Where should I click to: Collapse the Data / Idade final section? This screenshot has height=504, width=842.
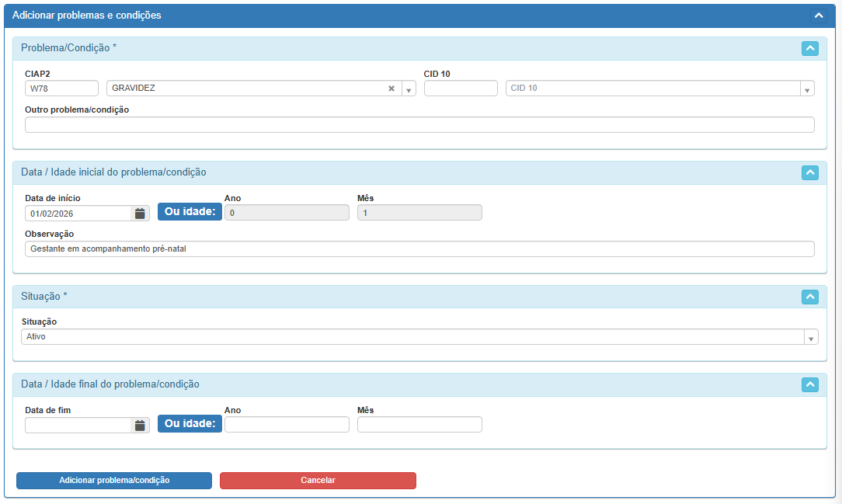click(x=809, y=384)
